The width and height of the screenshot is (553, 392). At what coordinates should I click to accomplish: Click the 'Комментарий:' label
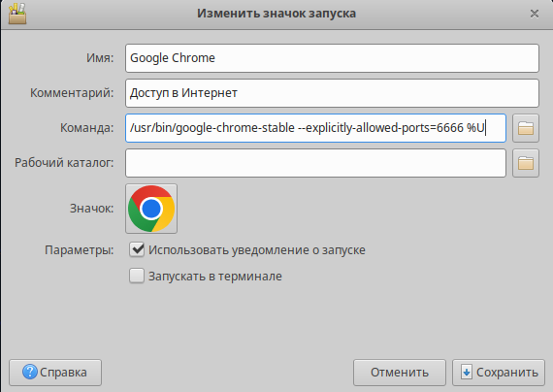pos(72,93)
